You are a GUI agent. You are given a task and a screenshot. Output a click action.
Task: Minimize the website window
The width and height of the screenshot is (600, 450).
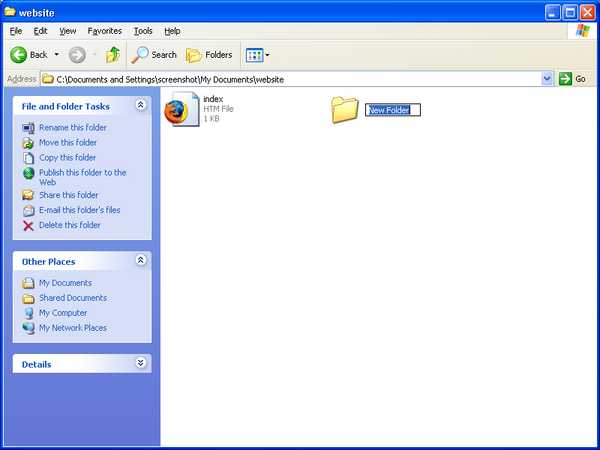tap(553, 13)
